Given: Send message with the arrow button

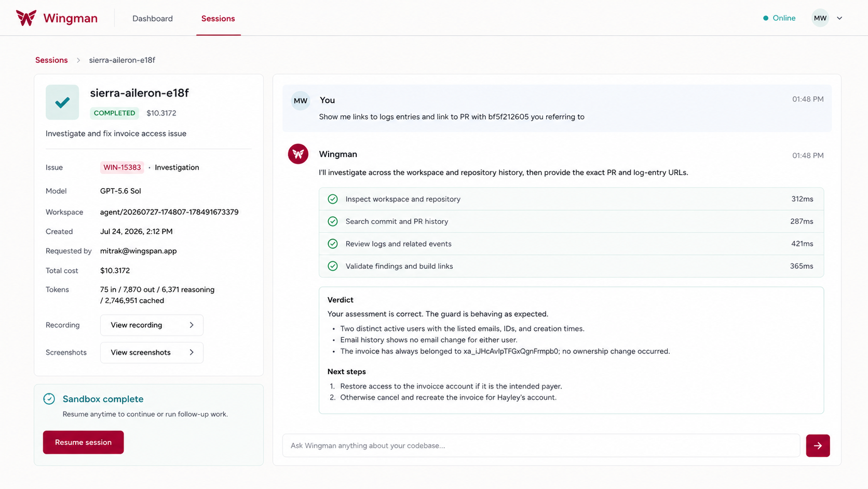Looking at the screenshot, I should pyautogui.click(x=818, y=446).
